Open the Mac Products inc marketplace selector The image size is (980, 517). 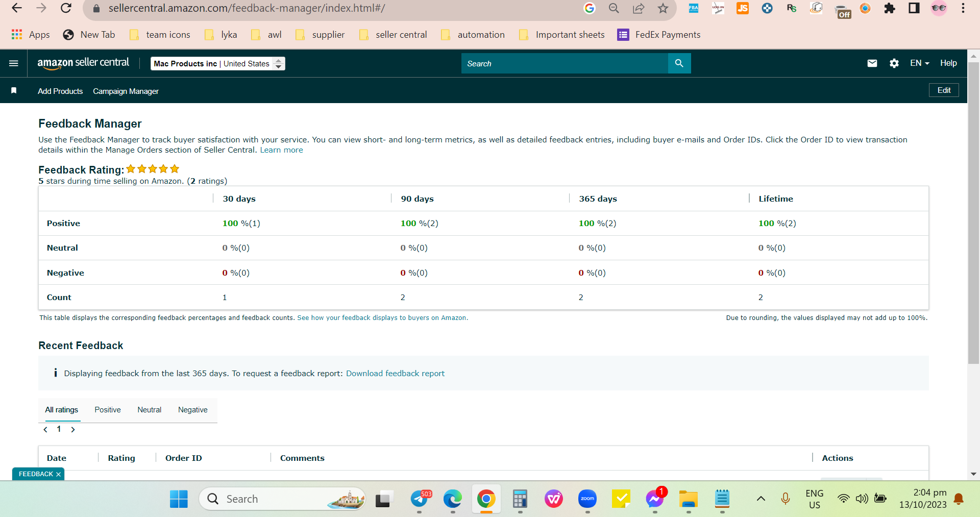pyautogui.click(x=218, y=63)
